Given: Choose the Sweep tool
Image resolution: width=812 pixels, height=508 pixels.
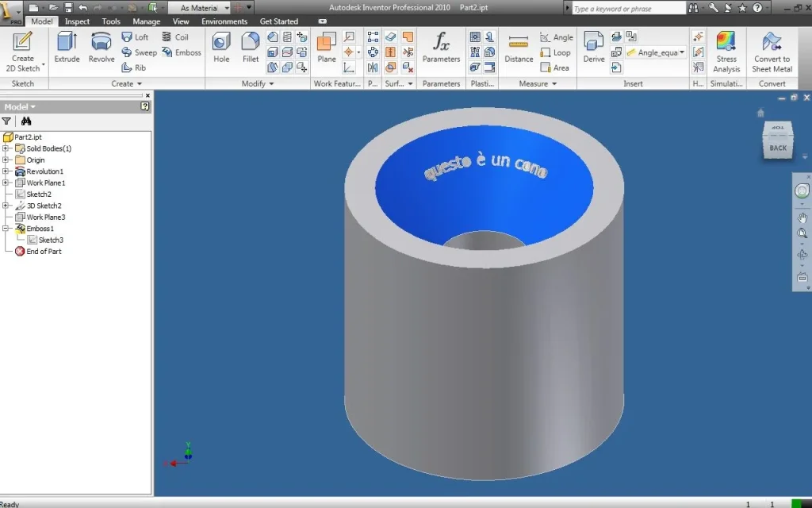Looking at the screenshot, I should point(139,52).
